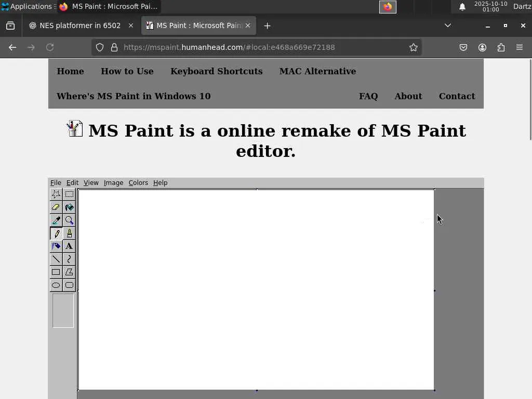532x399 pixels.
Task: Click the browser back arrow
Action: [12, 47]
